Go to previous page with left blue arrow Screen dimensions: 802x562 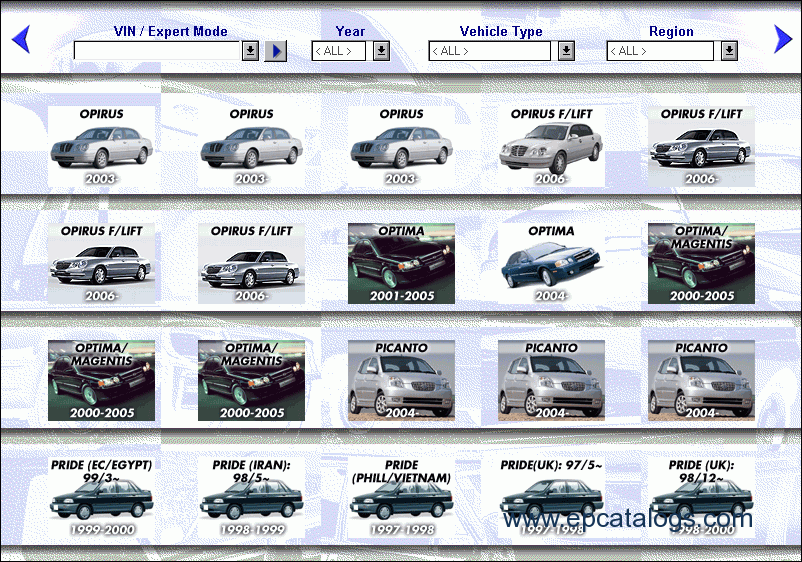pyautogui.click(x=21, y=39)
